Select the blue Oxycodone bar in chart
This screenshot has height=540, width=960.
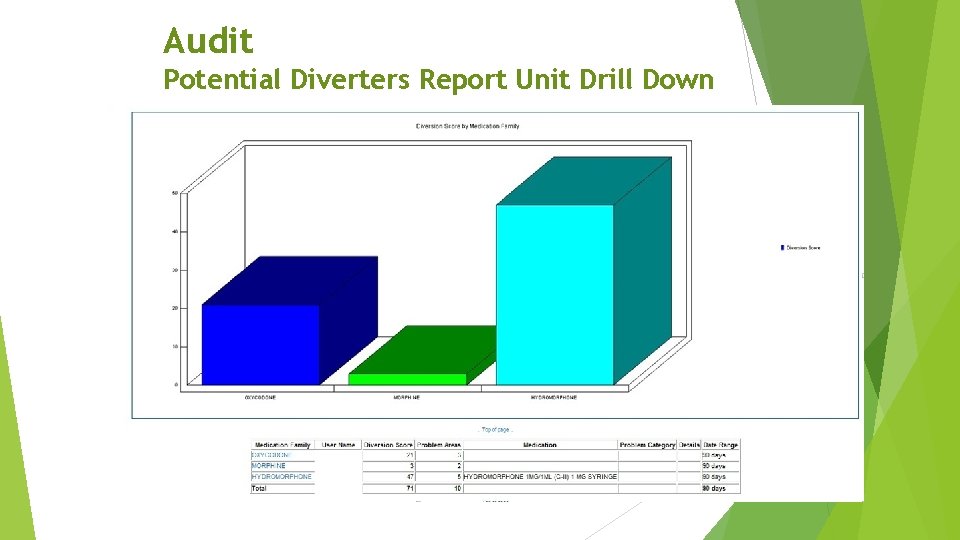pyautogui.click(x=261, y=345)
